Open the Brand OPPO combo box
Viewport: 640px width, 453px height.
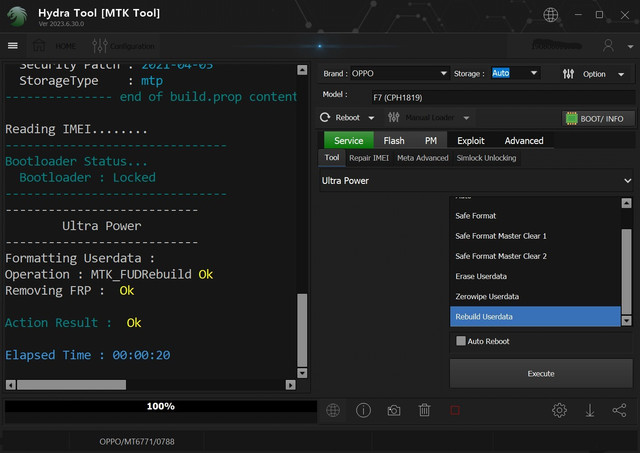pyautogui.click(x=400, y=73)
